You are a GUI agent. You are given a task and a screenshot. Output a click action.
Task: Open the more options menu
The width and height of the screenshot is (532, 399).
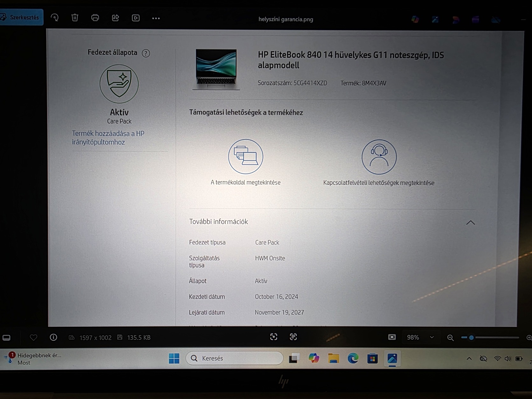click(x=156, y=18)
